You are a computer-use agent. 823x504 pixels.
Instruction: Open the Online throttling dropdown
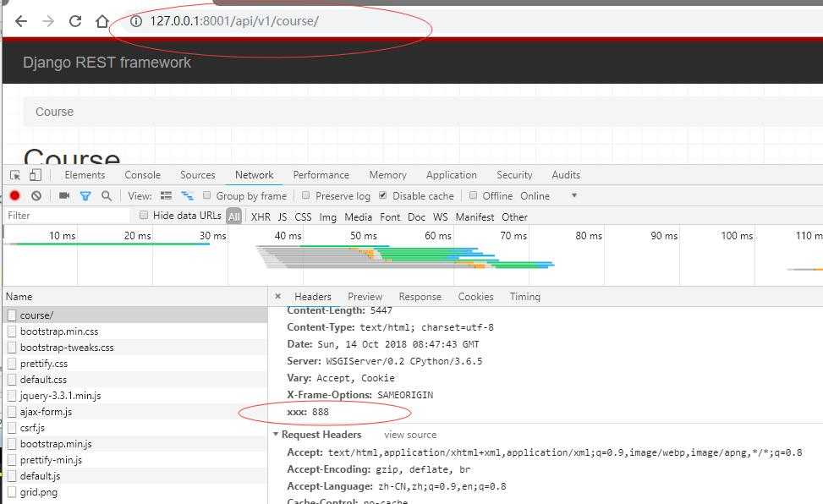click(x=549, y=196)
